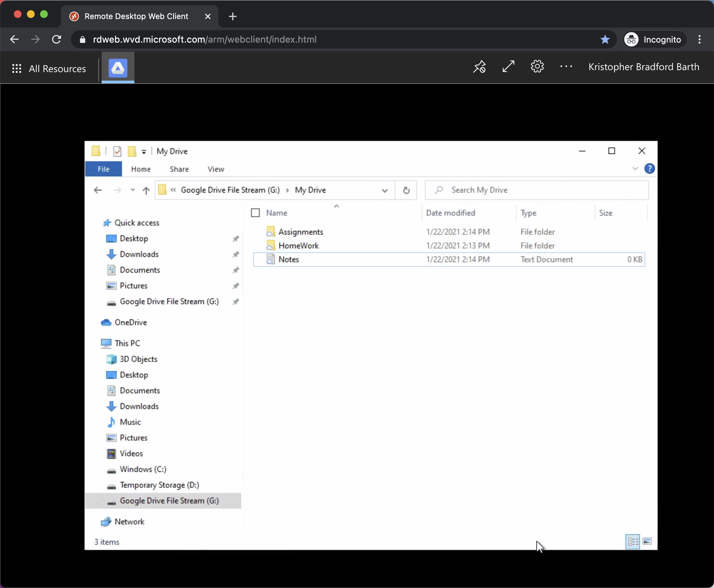Click the double-chevron in the address bar
Viewport: 714px width, 588px height.
tap(173, 190)
